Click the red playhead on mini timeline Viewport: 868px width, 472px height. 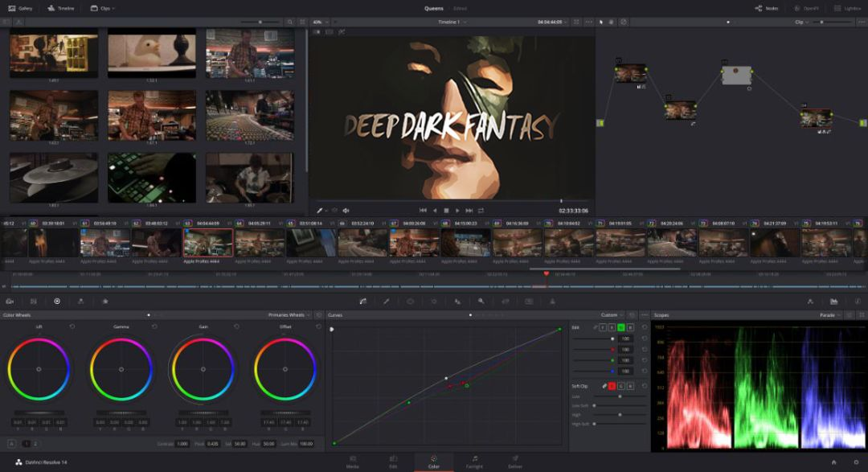(547, 273)
